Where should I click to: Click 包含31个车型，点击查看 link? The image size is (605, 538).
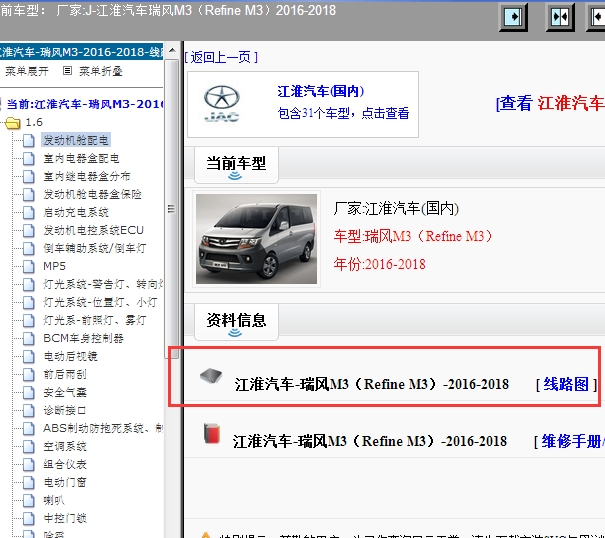coord(343,113)
